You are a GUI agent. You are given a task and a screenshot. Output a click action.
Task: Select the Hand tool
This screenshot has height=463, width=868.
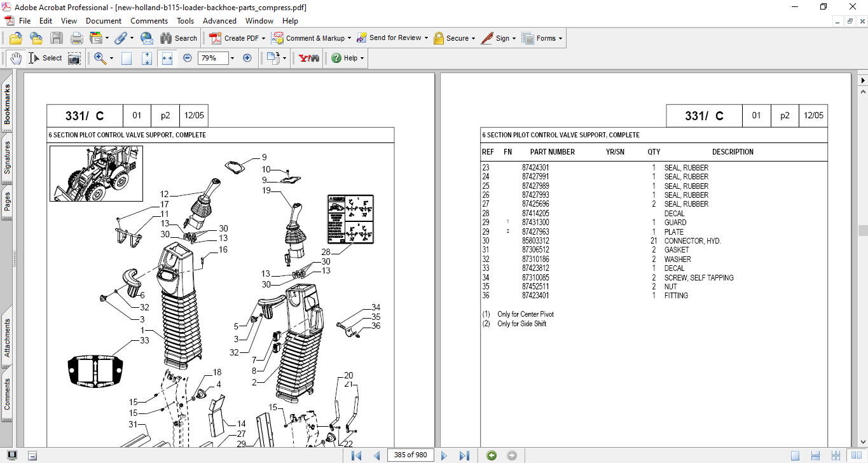16,58
